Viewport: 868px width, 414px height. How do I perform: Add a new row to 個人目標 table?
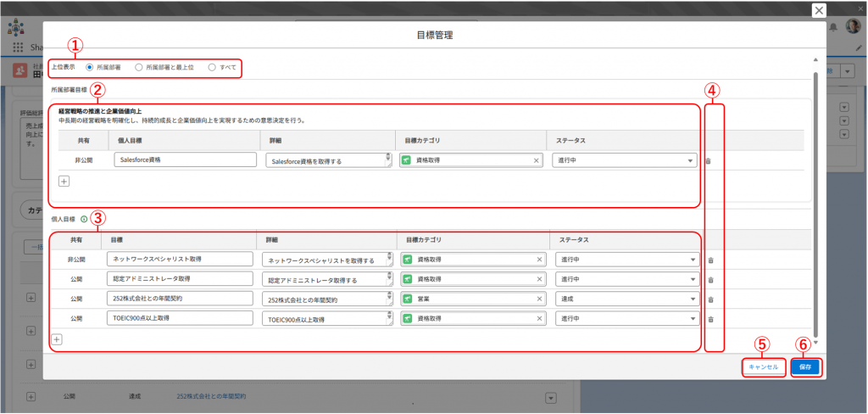(58, 339)
